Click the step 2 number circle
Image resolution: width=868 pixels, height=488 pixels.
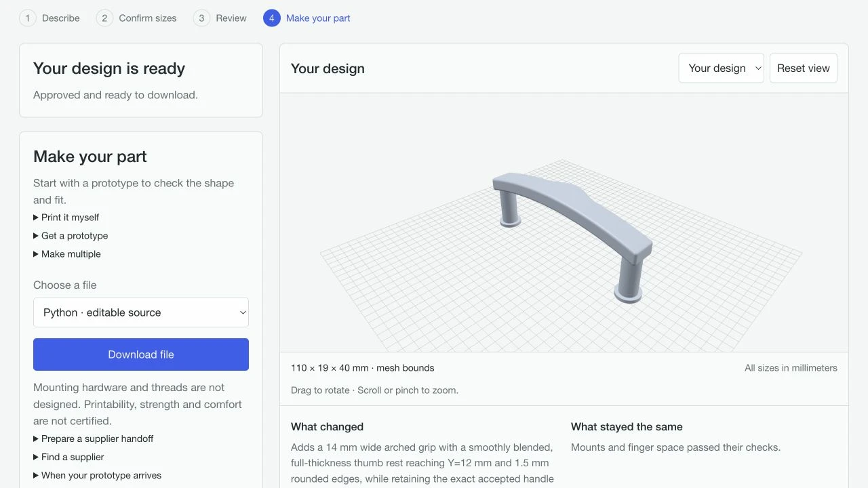coord(104,18)
